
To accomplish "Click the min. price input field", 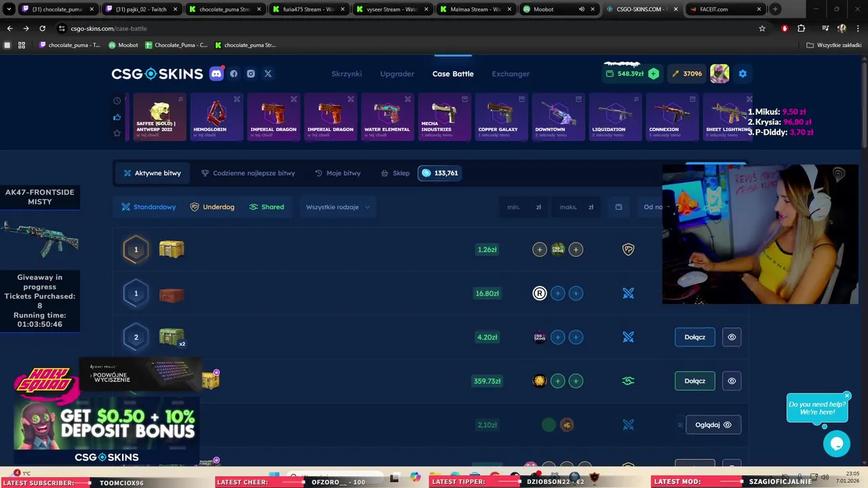I will tap(524, 207).
